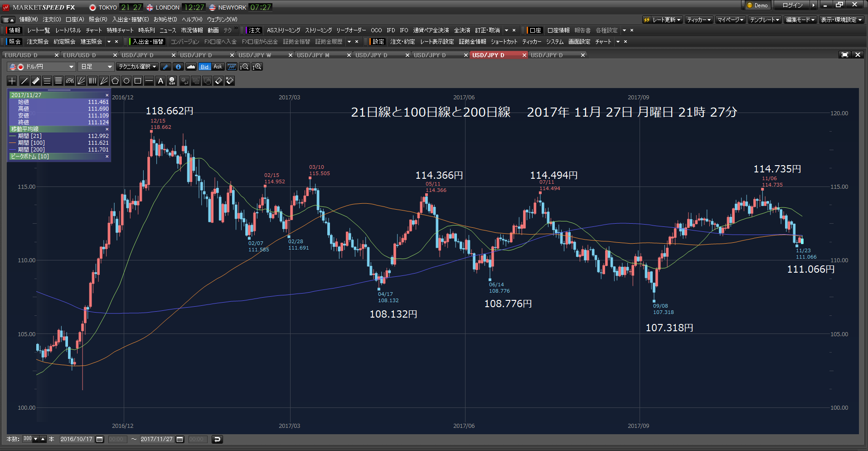Open the 表示・環境設定 dropdown
Viewport: 868px width, 451px height.
pos(841,20)
